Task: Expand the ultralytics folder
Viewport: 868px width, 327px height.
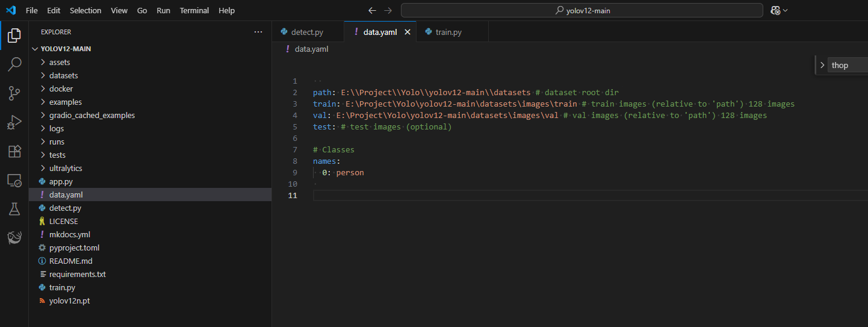Action: tap(43, 168)
